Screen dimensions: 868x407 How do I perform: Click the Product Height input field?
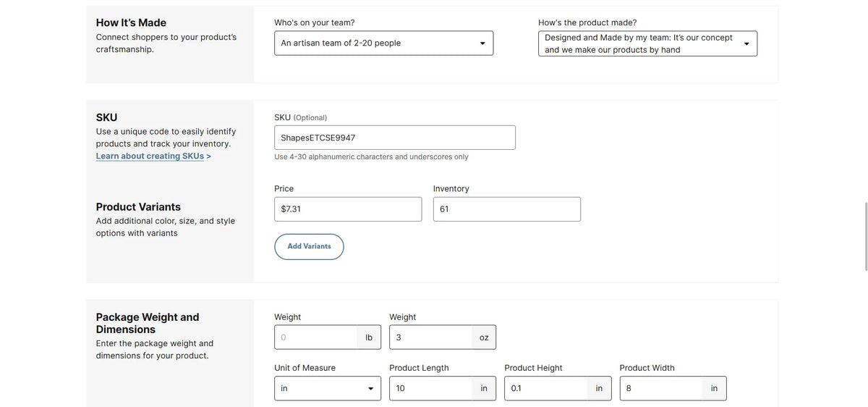[545, 388]
